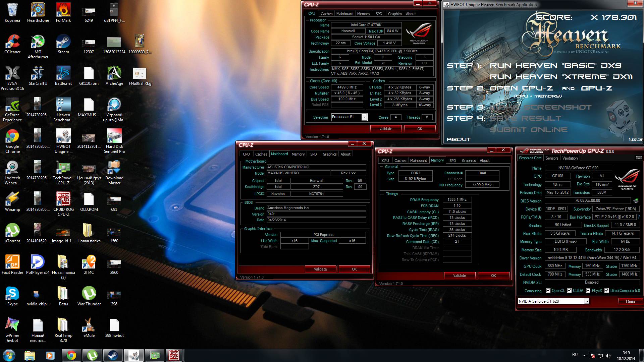This screenshot has width=644, height=362.
Task: Open ABOUT in the Heaven benchmark window
Action: [x=459, y=139]
